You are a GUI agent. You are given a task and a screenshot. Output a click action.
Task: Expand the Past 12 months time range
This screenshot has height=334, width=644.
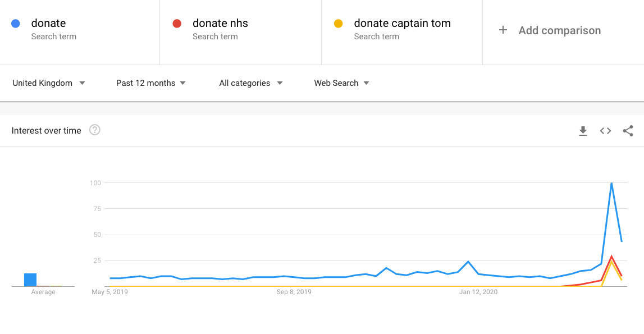(x=150, y=83)
